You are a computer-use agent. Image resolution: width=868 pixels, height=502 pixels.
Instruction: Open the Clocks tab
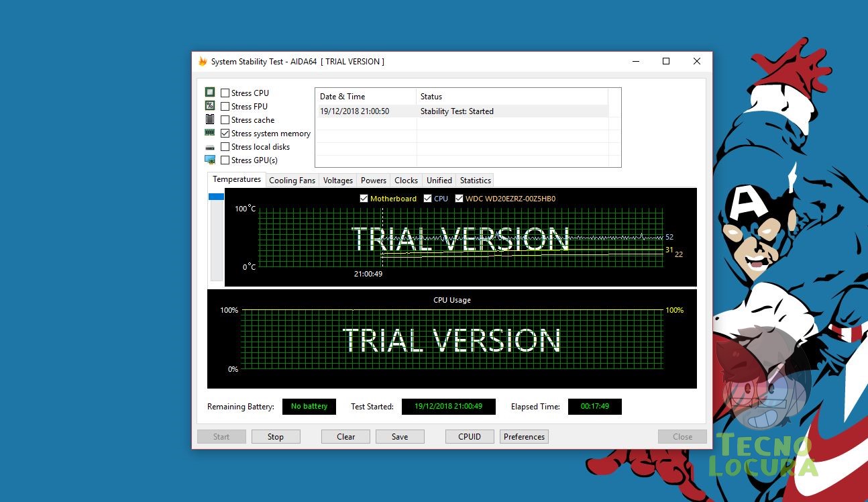(406, 181)
